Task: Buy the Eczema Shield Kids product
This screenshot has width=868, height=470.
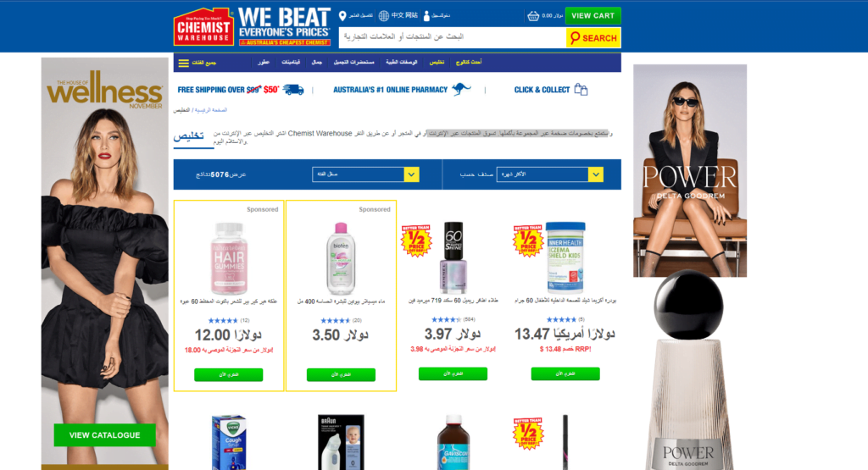Action: click(565, 373)
